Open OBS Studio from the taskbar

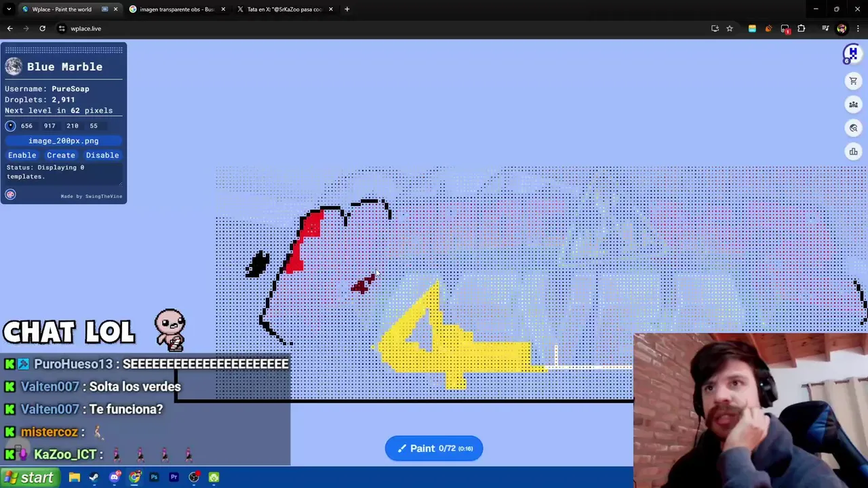[x=194, y=477]
